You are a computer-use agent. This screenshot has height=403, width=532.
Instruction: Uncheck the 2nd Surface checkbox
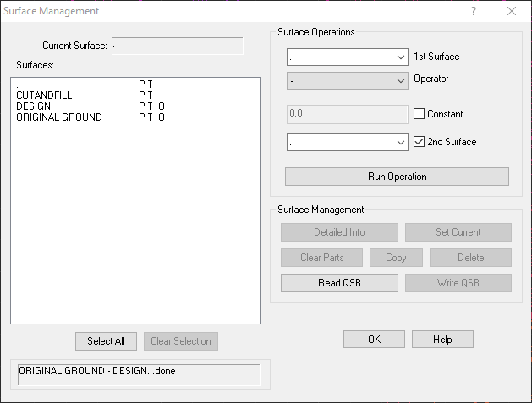click(x=420, y=142)
